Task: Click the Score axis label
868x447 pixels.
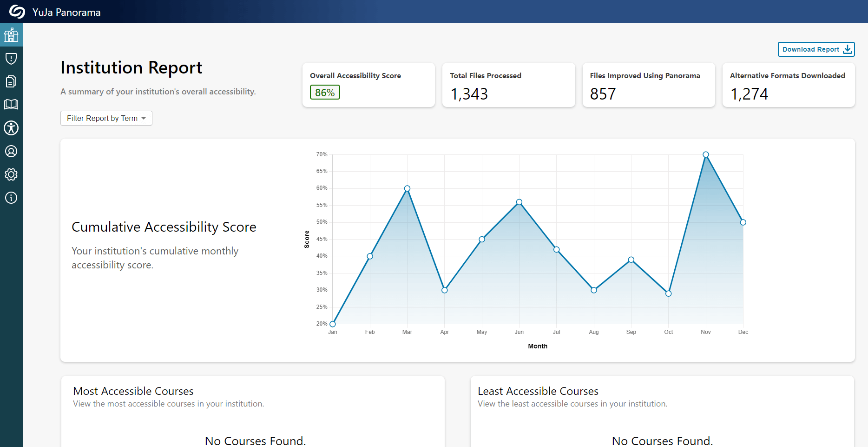Action: pyautogui.click(x=307, y=239)
